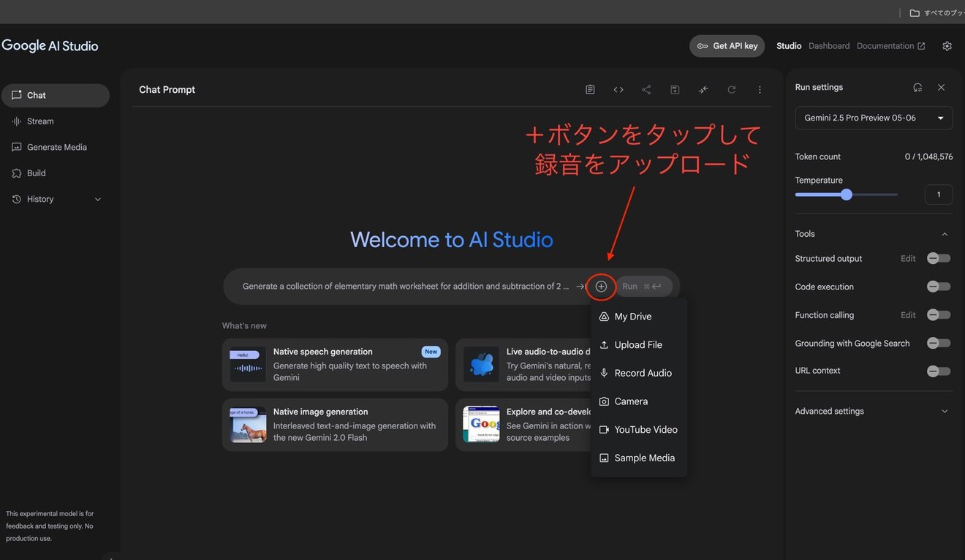
Task: Open the Chat section in the sidebar
Action: [56, 95]
